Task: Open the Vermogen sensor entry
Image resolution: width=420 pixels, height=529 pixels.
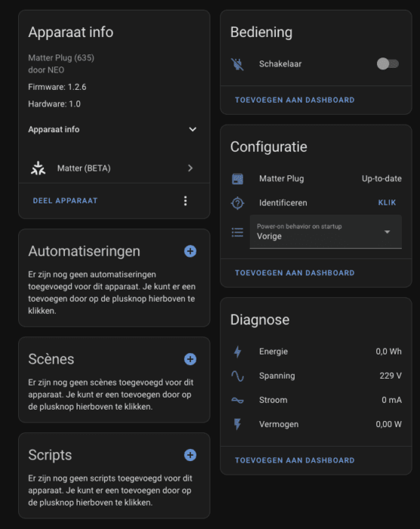Action: point(316,425)
